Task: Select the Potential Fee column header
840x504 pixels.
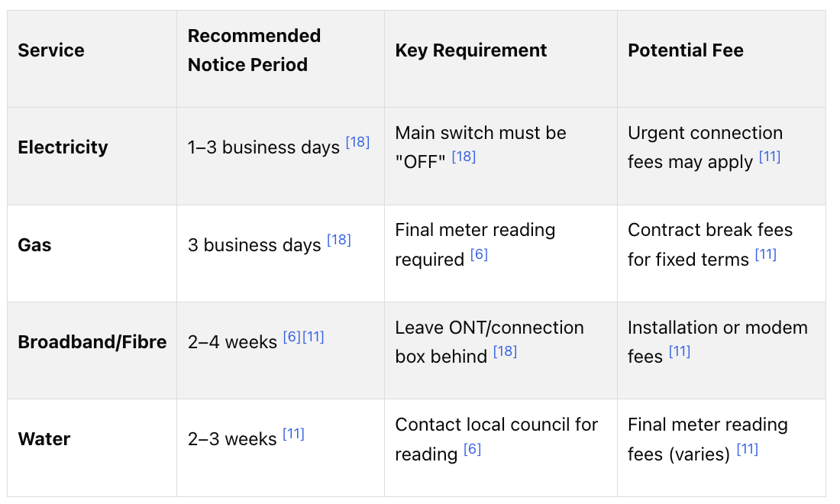Action: click(x=686, y=50)
